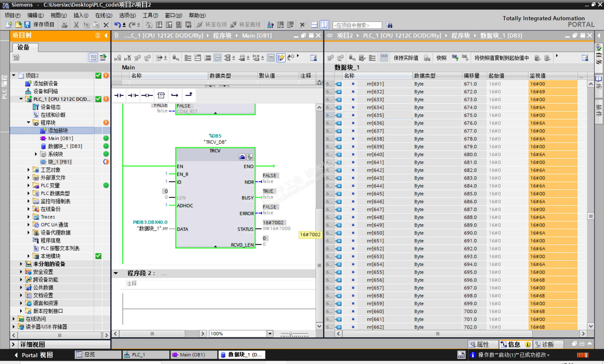Adjust the editor zoom slider

point(290,334)
